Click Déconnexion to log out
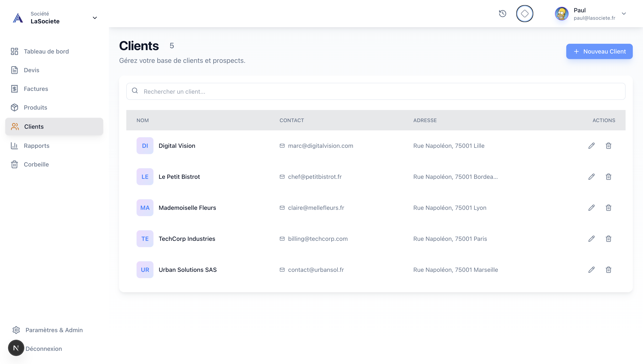Screen dimensions: 643x364 pos(44,348)
